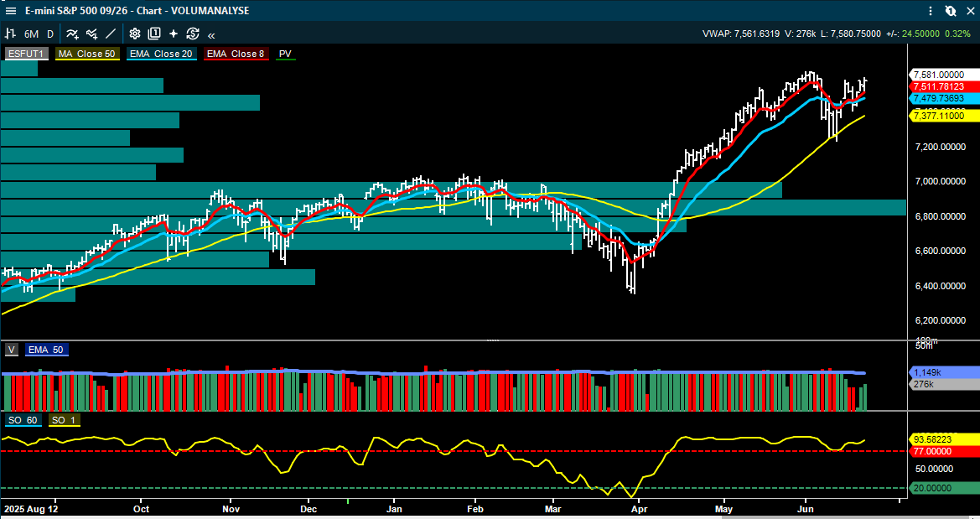980x519 pixels.
Task: Click the Jan date axis label
Action: pyautogui.click(x=394, y=508)
